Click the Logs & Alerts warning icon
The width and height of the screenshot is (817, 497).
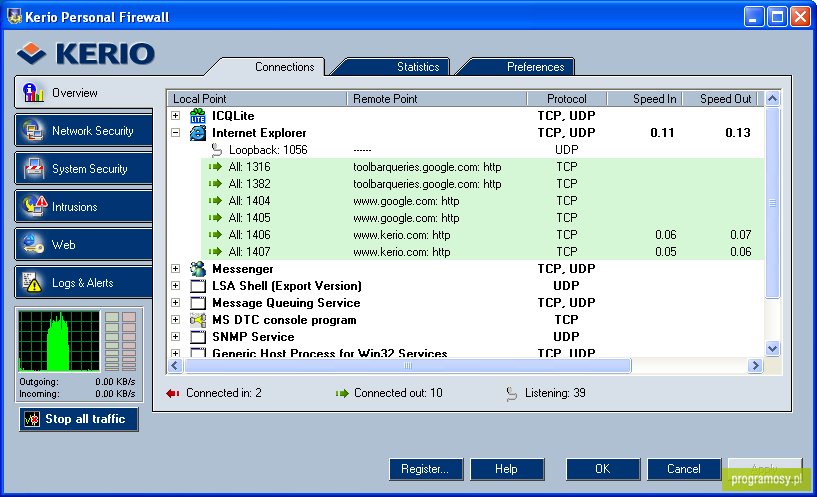(32, 282)
